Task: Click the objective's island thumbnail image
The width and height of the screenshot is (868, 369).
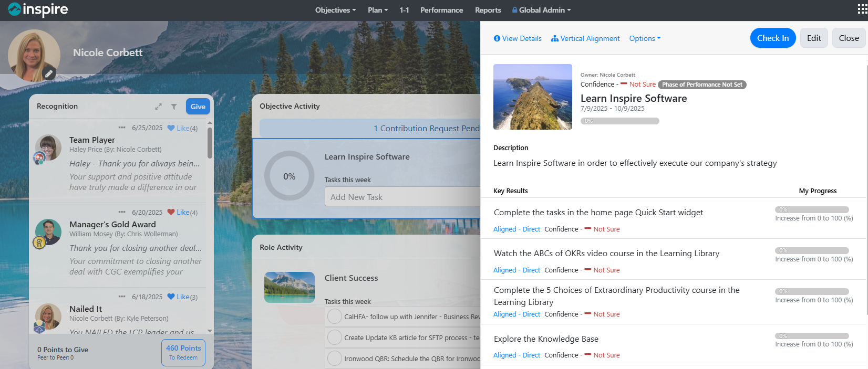Action: 533,97
